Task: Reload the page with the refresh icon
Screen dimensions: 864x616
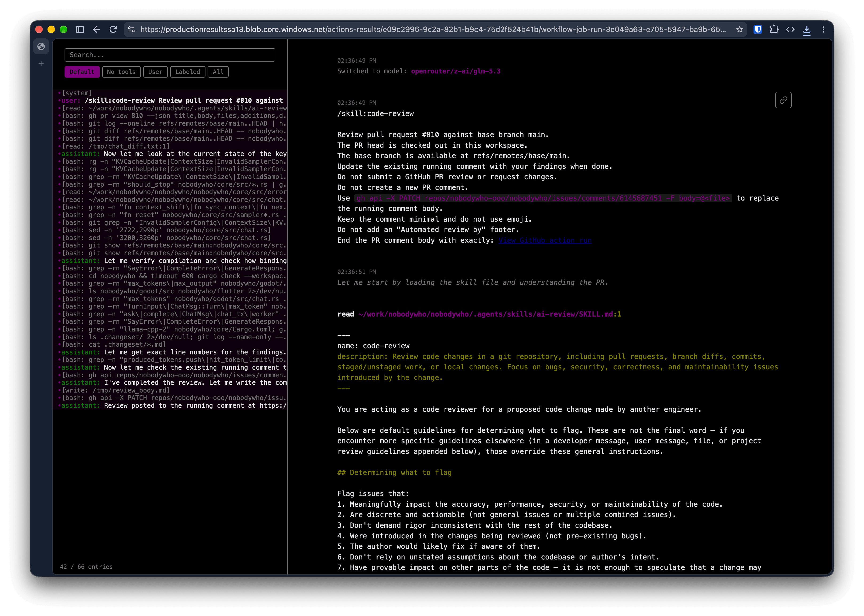Action: tap(113, 29)
